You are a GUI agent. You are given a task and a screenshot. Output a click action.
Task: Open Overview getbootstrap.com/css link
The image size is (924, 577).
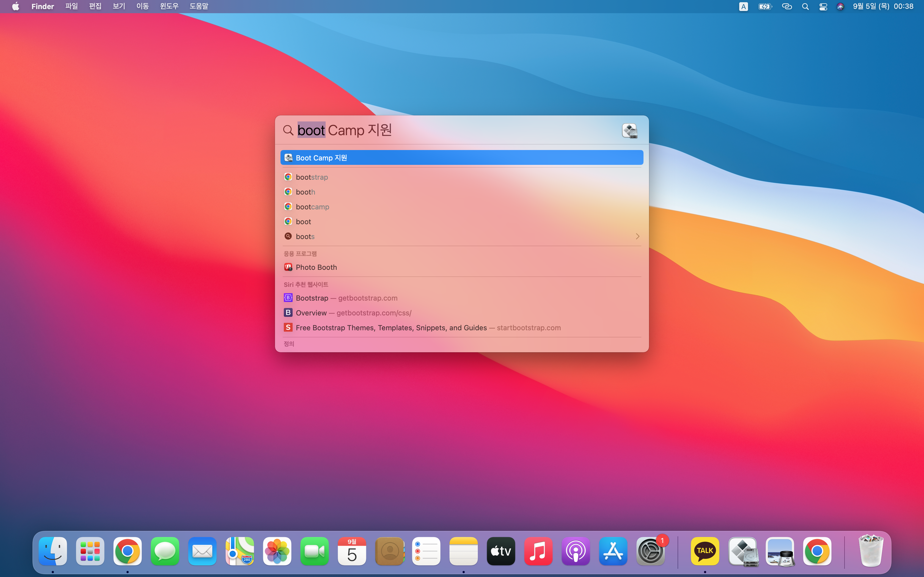[x=353, y=313]
